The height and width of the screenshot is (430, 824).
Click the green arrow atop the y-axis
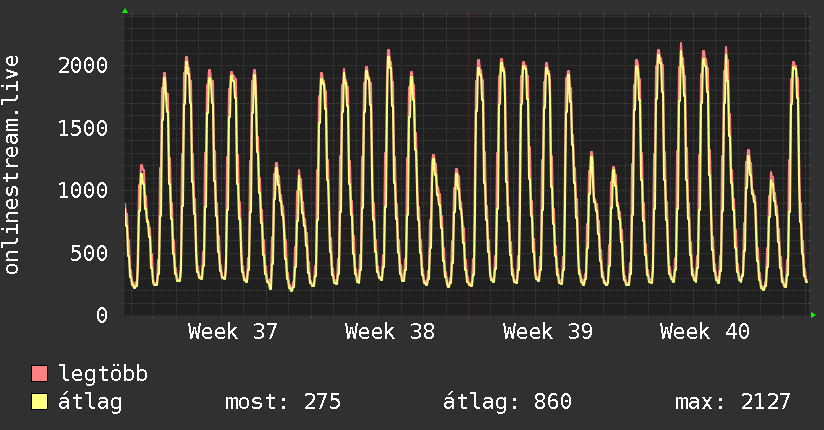coord(125,11)
